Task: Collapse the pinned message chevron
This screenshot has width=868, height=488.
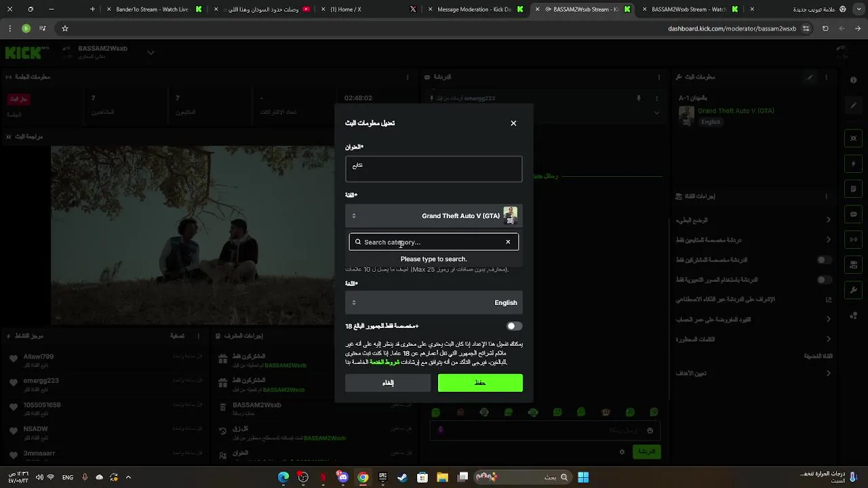Action: [x=656, y=113]
